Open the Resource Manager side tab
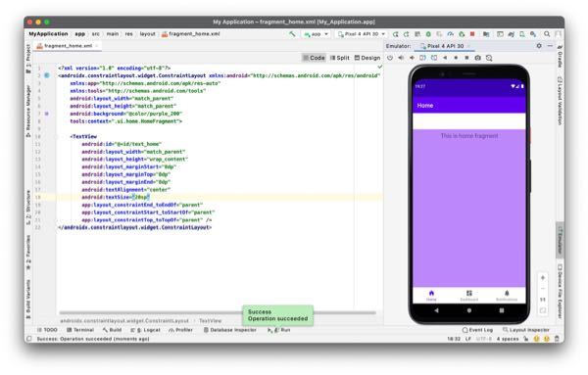This screenshot has height=375, width=588. click(28, 111)
